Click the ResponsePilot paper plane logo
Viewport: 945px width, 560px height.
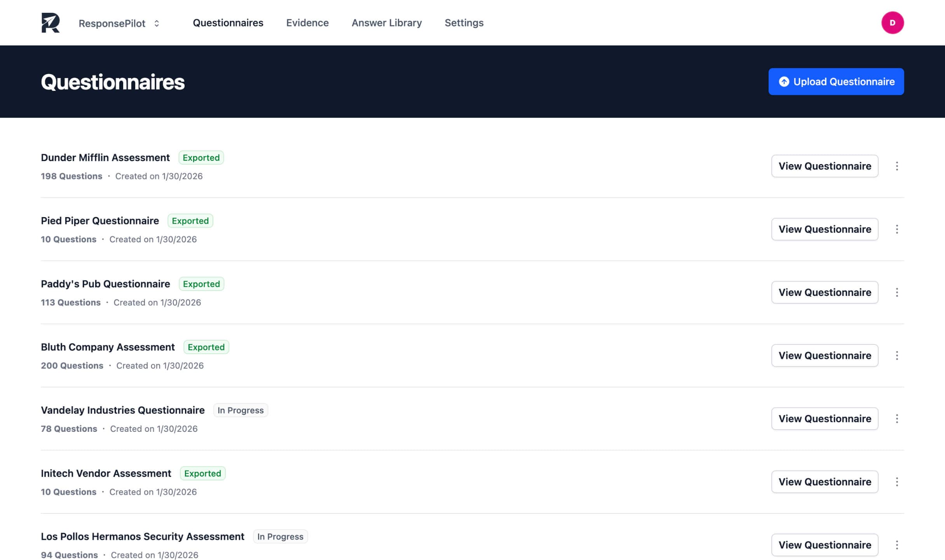click(x=51, y=23)
